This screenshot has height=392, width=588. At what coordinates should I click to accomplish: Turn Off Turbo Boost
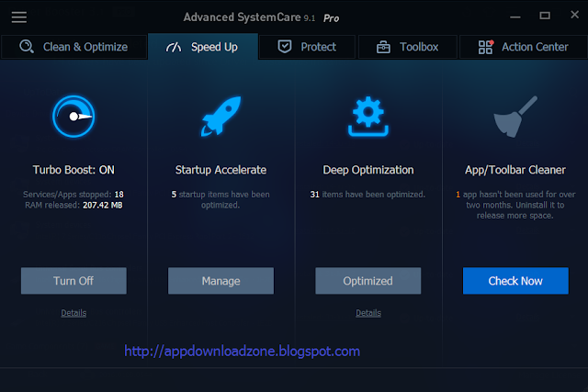coord(73,281)
